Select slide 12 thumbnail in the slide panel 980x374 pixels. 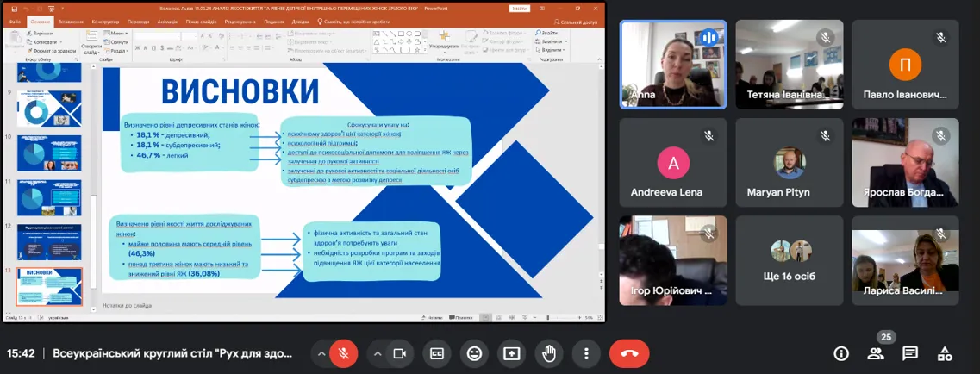pos(48,242)
